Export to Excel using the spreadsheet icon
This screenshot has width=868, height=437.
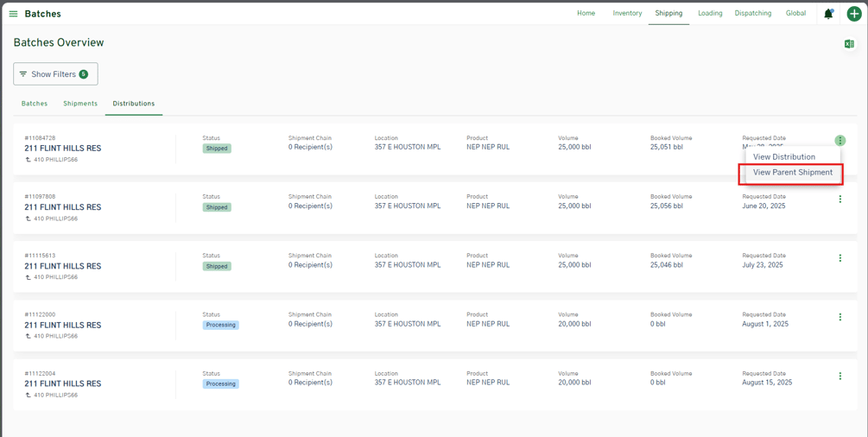tap(849, 44)
